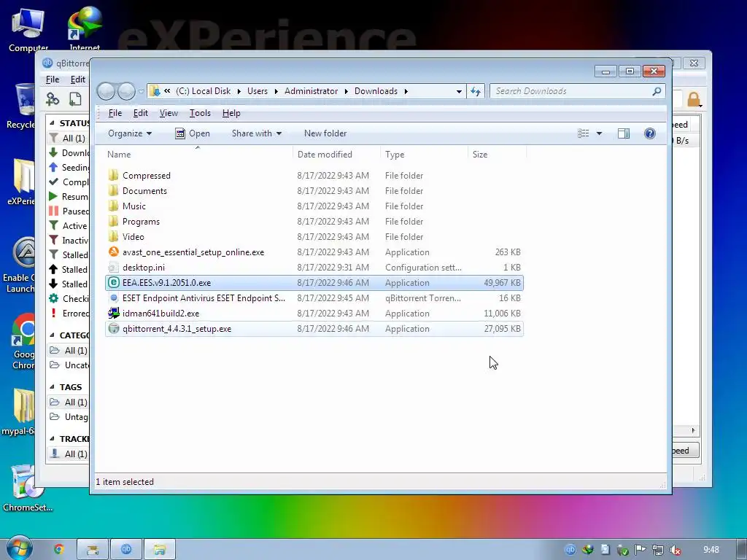The height and width of the screenshot is (560, 747).
Task: Open the Explorer File menu
Action: pos(115,113)
